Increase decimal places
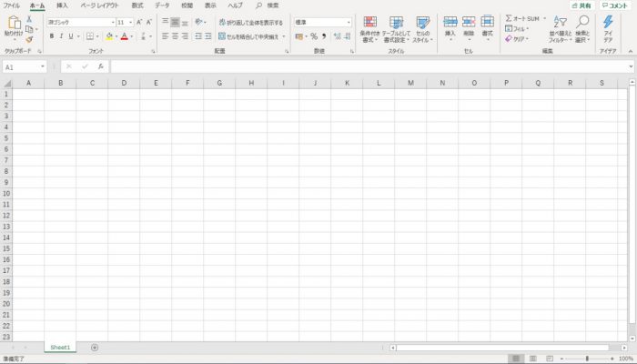Screen dimensions: 637x364 coord(338,36)
